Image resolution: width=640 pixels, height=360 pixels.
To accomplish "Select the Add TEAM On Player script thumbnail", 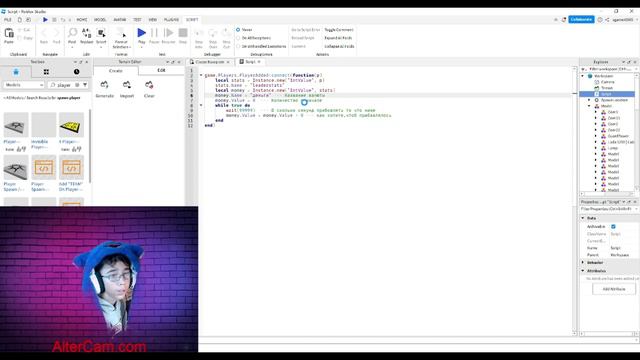I will coord(71,167).
